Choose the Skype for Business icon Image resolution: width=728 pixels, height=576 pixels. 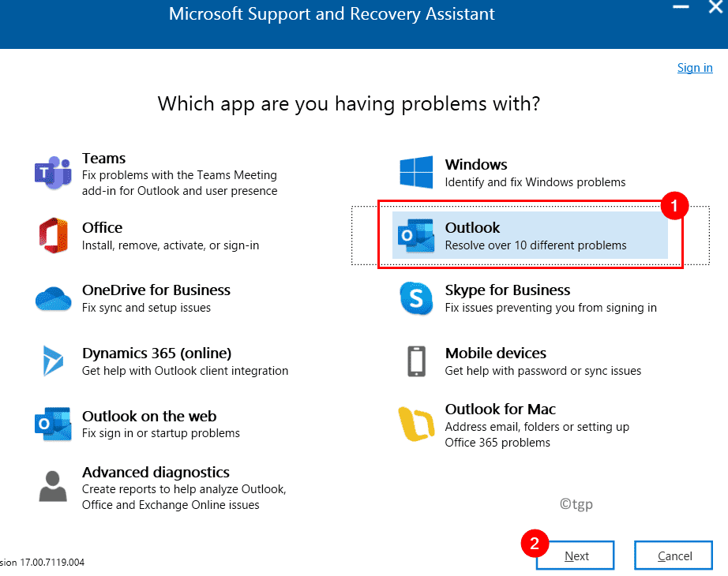point(416,298)
